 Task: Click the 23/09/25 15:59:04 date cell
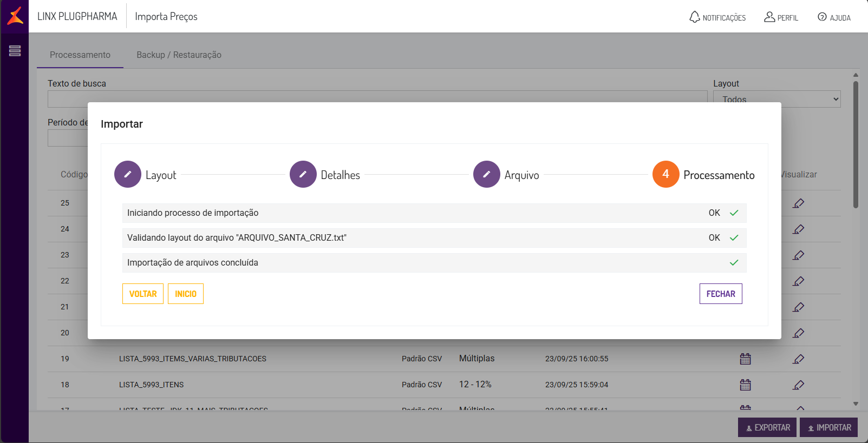pos(577,385)
